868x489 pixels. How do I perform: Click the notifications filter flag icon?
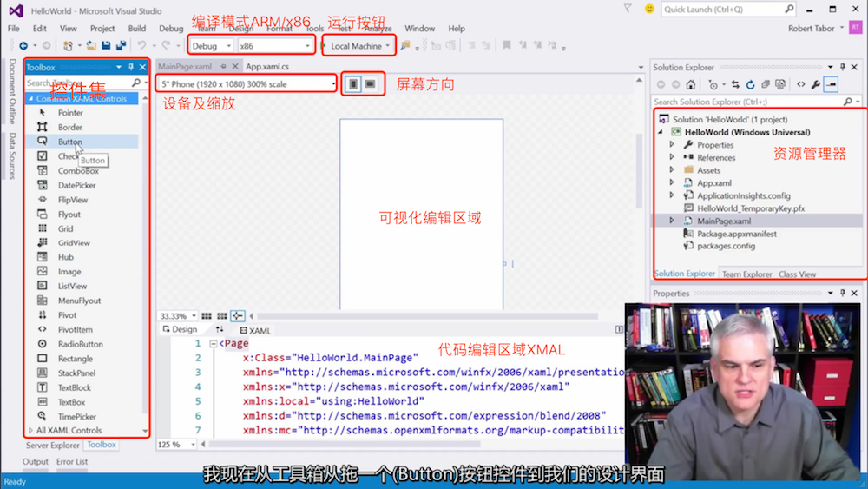[x=628, y=9]
